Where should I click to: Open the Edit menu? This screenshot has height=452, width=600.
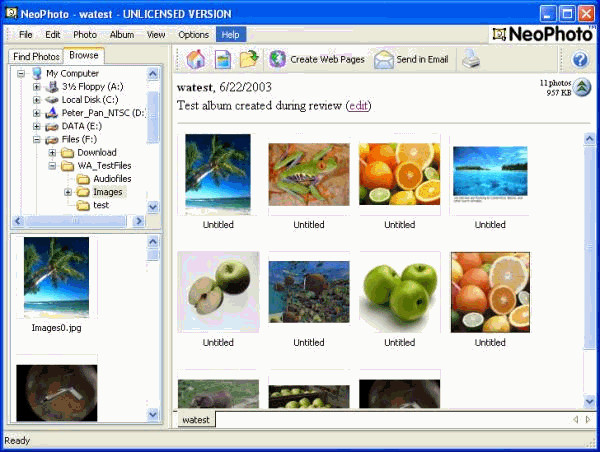[x=52, y=34]
